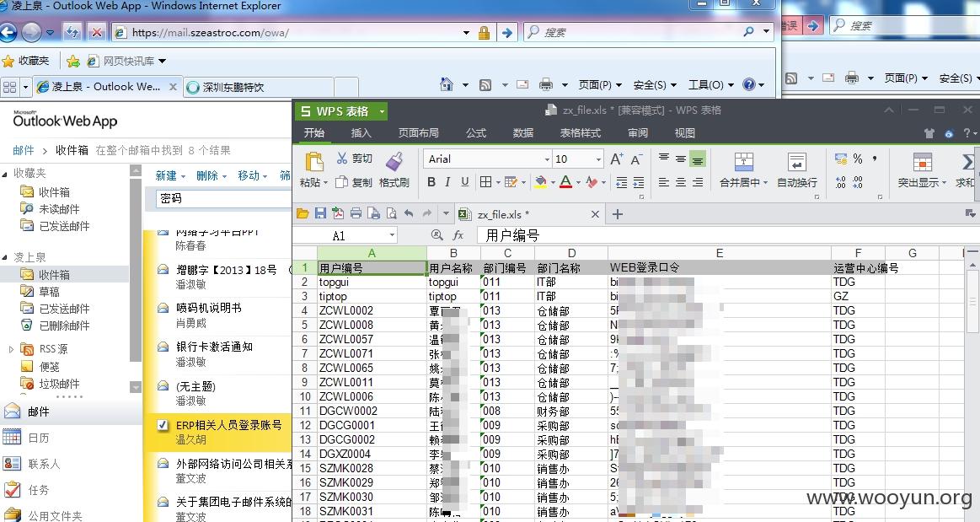This screenshot has width=980, height=522.
Task: Expand the RSS 源 folder
Action: point(11,349)
